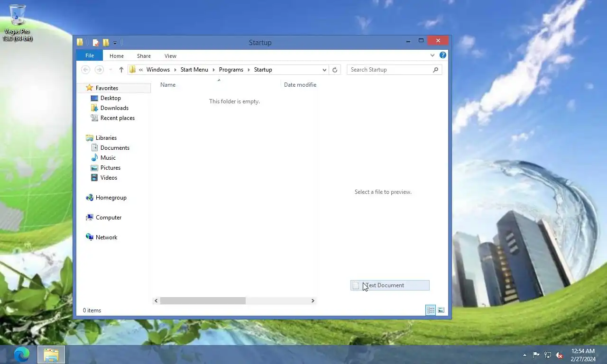Viewport: 607px width, 364px height.
Task: Open Downloads under Favorites
Action: (x=114, y=108)
